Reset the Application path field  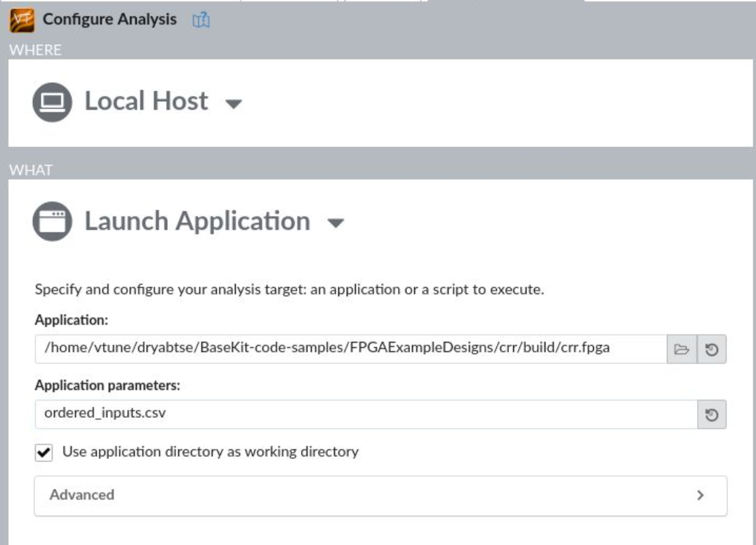click(711, 349)
